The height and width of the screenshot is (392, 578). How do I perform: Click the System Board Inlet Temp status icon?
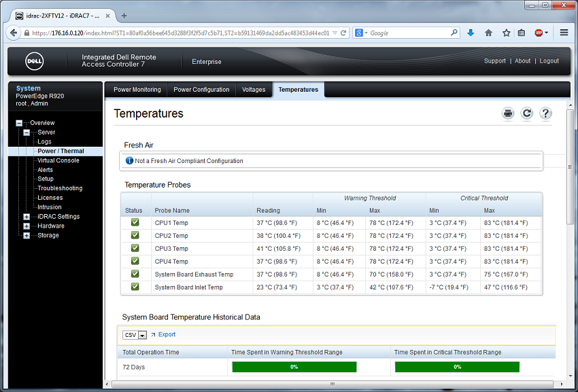point(135,287)
